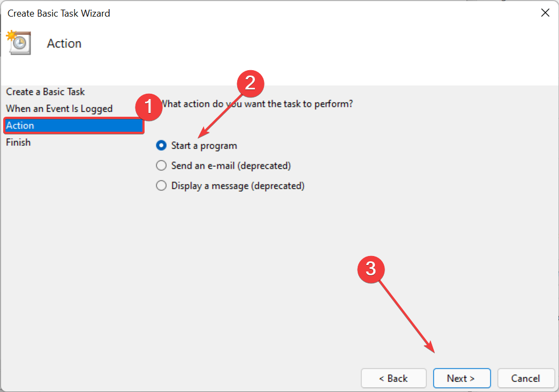Click the Create Basic Task Wizard title
Screen dimensions: 559x392
pos(59,13)
